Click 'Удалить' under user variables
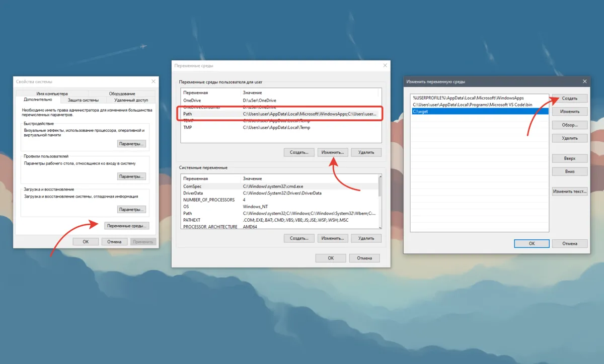The height and width of the screenshot is (364, 604). point(366,152)
